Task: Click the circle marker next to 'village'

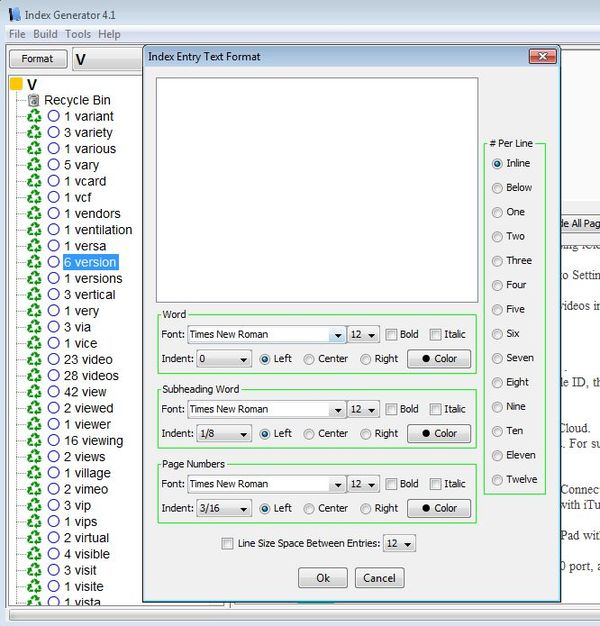Action: coord(53,473)
